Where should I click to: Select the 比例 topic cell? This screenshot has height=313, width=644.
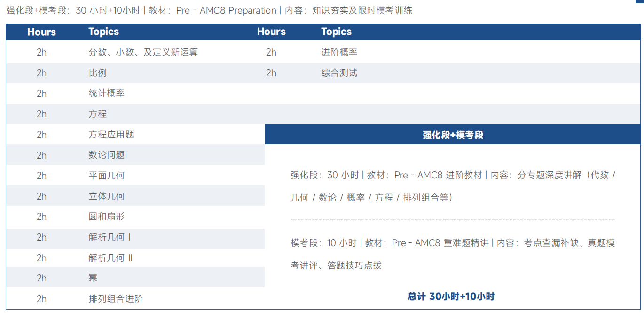pos(98,73)
